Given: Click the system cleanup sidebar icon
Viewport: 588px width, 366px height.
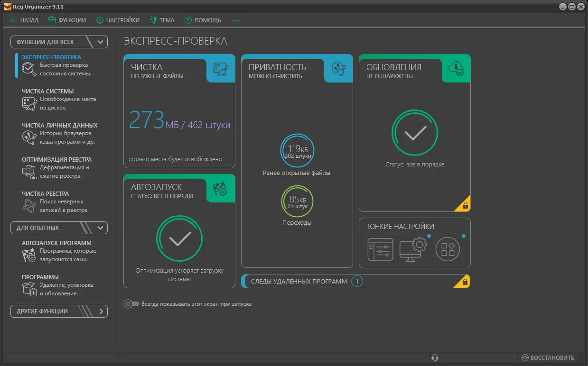Looking at the screenshot, I should coord(29,104).
